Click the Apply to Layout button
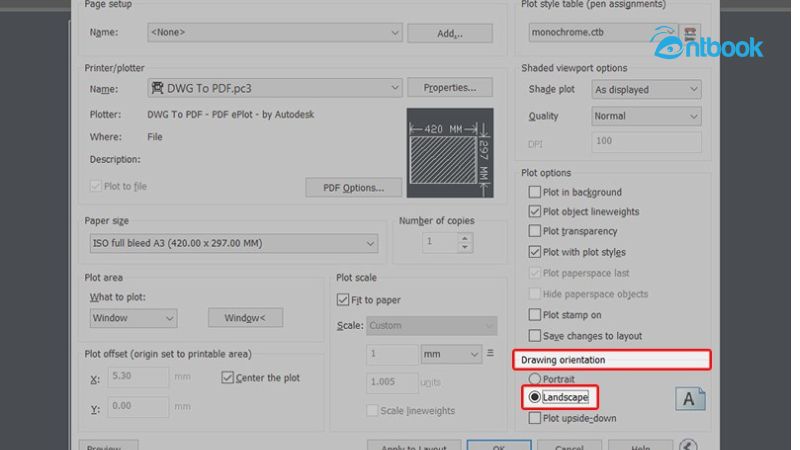This screenshot has width=800, height=450. pos(414,445)
